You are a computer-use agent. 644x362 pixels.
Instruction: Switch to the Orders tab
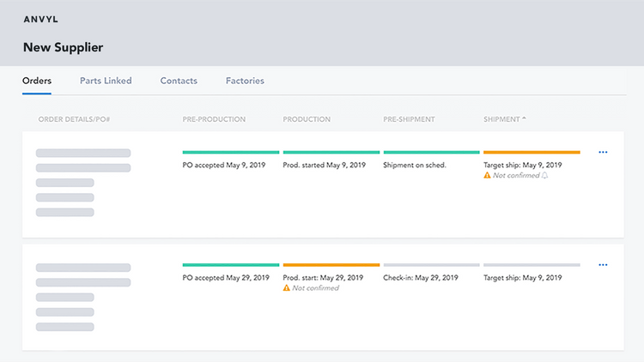pyautogui.click(x=37, y=81)
